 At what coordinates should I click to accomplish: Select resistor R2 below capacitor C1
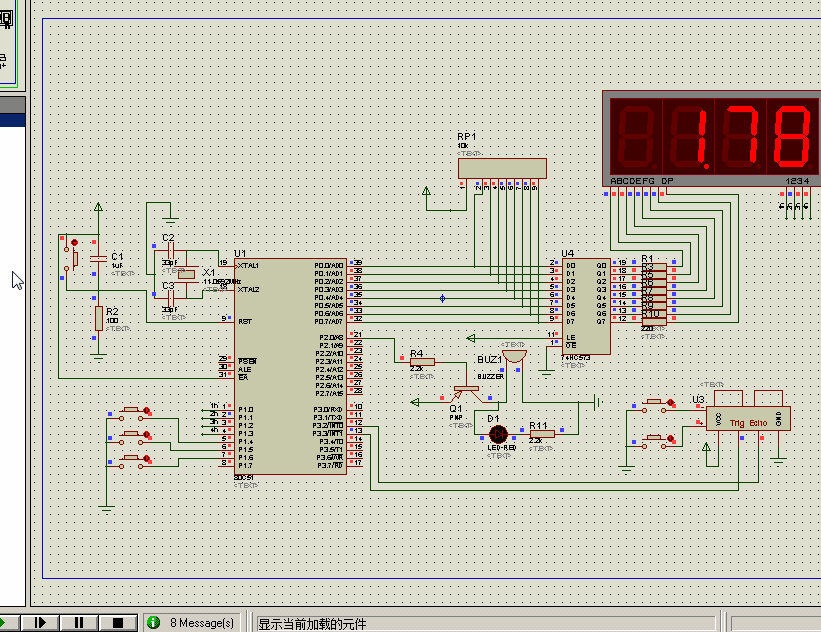coord(98,318)
